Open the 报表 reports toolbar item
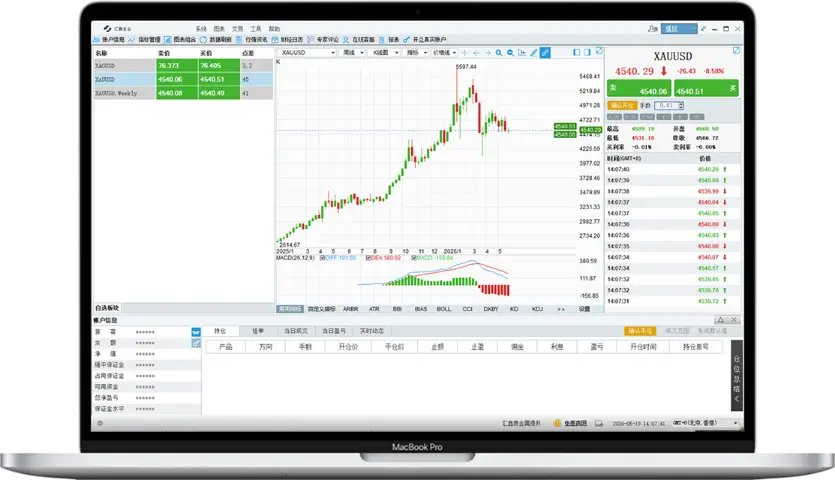Image resolution: width=835 pixels, height=480 pixels. click(x=389, y=39)
